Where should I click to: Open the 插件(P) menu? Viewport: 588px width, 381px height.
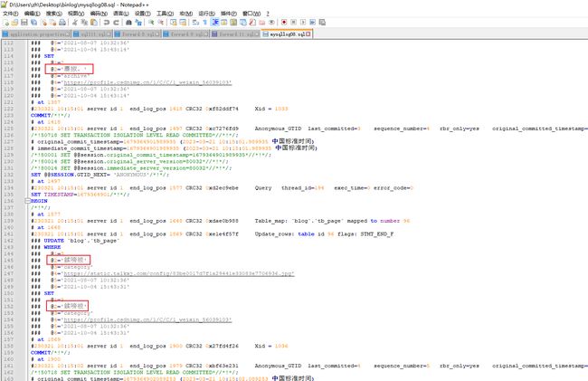pyautogui.click(x=228, y=14)
